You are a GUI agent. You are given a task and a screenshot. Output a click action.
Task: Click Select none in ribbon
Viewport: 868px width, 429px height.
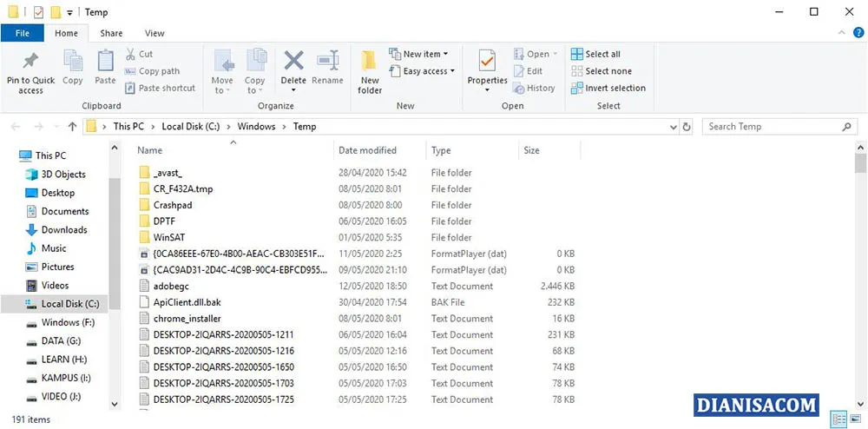(602, 71)
